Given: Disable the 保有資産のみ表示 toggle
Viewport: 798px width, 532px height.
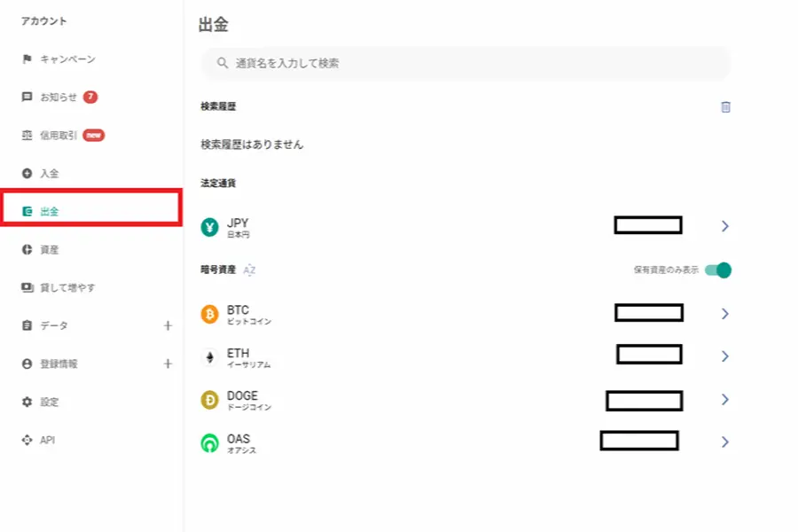Looking at the screenshot, I should click(719, 270).
